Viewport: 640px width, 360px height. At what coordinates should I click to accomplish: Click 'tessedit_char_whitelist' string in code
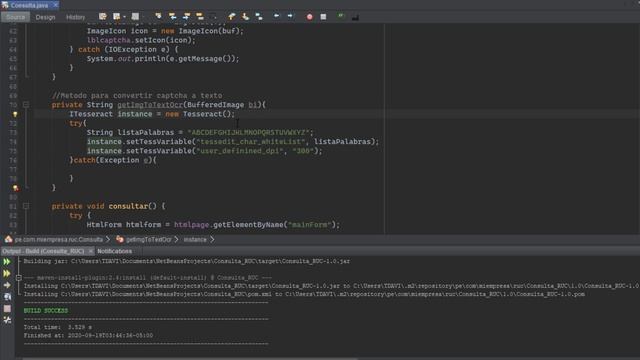tap(251, 142)
